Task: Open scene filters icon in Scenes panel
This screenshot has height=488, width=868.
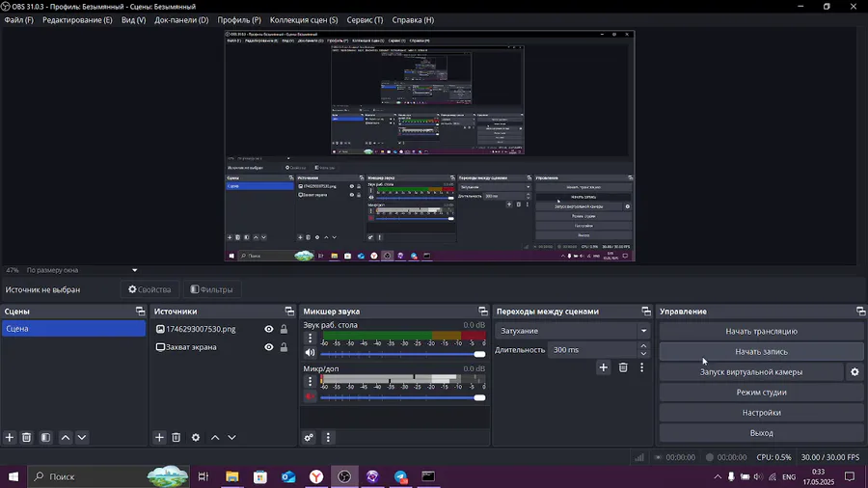Action: click(46, 437)
